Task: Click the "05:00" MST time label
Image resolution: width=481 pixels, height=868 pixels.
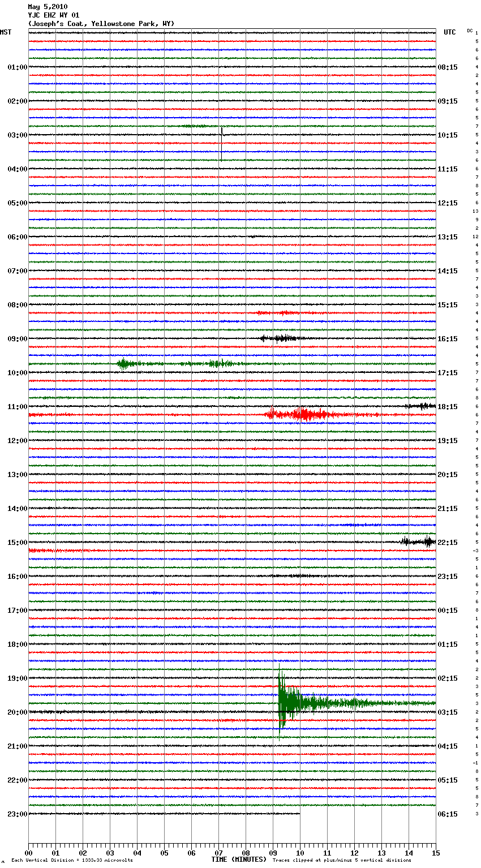Action: click(x=18, y=203)
